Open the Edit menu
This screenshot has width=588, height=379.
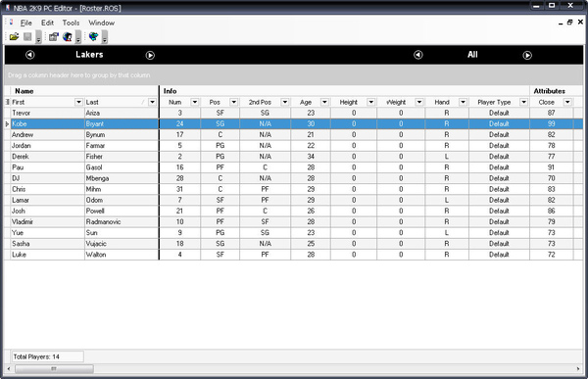click(47, 23)
